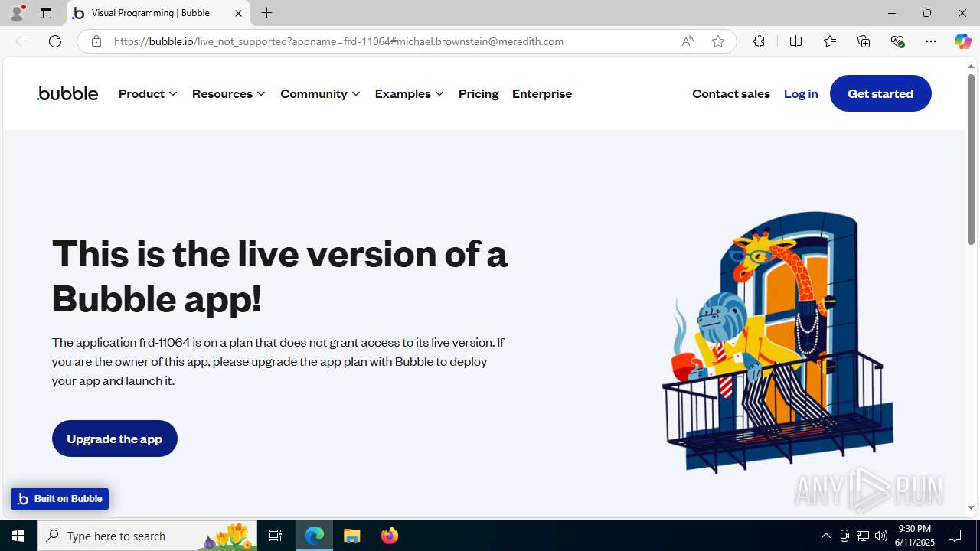Open the Collections icon

click(x=864, y=41)
